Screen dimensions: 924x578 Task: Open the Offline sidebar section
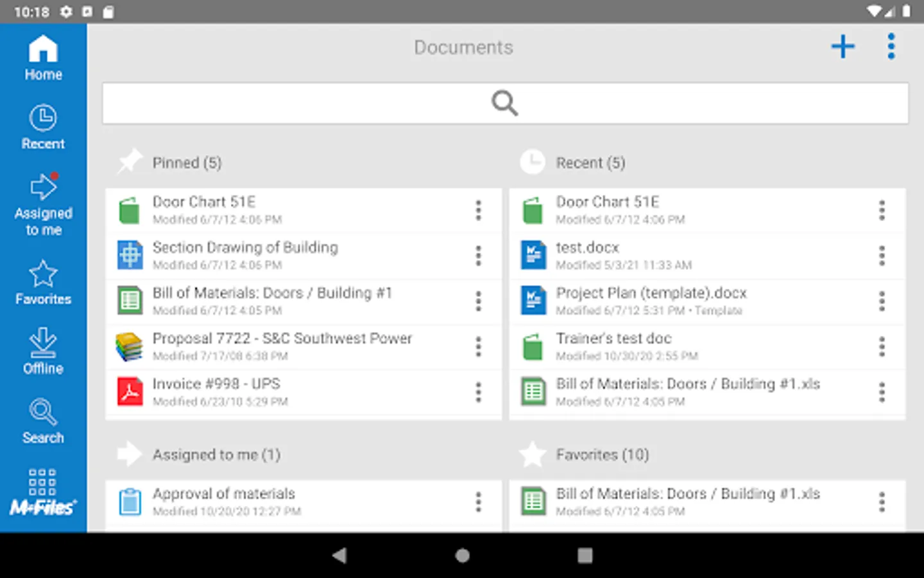coord(43,351)
